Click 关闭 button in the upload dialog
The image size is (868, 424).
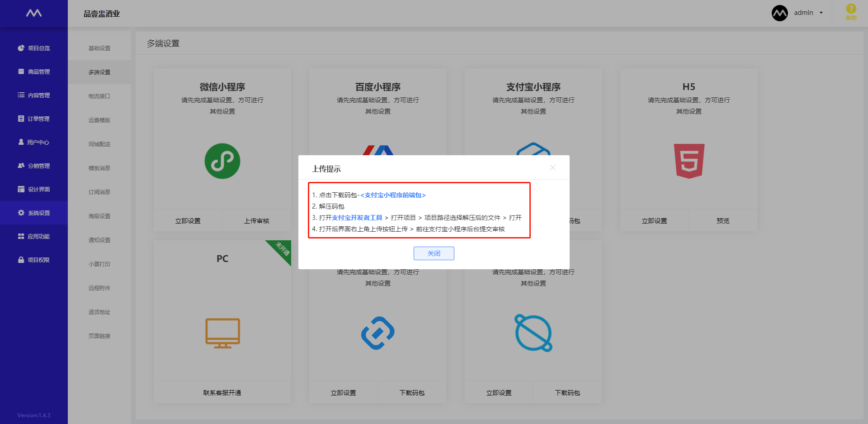coord(434,253)
